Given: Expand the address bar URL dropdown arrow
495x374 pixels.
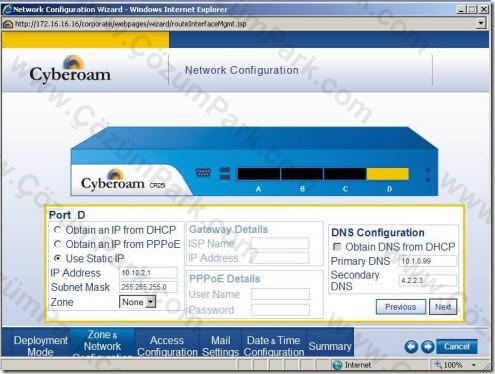Looking at the screenshot, I should tap(481, 23).
